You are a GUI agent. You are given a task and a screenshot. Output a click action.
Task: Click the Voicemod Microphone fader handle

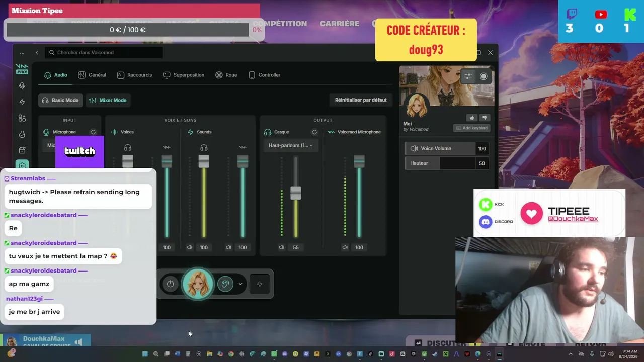click(x=359, y=161)
